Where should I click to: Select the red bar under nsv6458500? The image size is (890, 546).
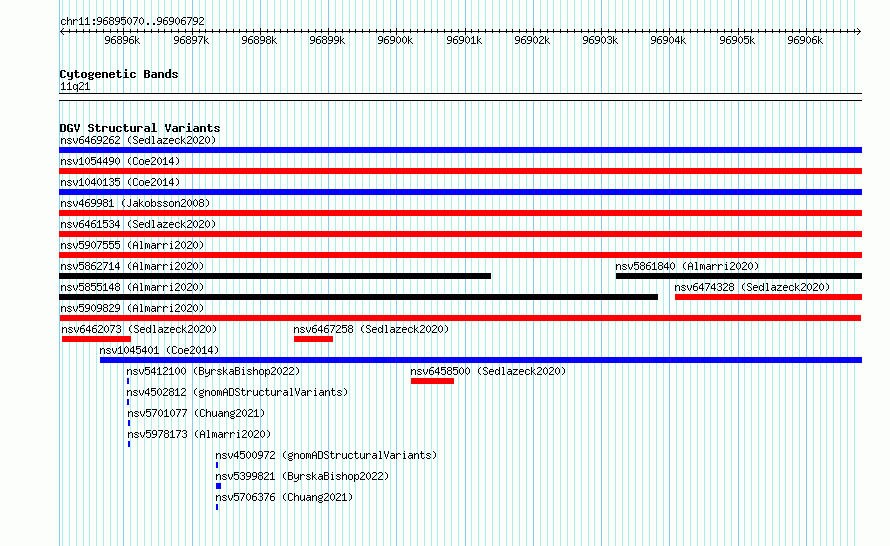[433, 381]
